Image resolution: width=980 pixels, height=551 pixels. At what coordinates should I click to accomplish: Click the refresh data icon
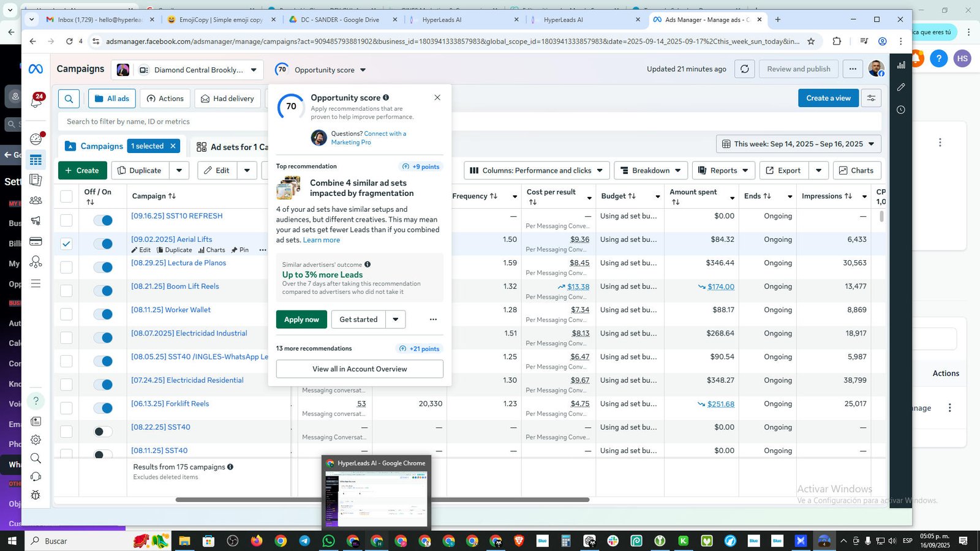tap(744, 69)
